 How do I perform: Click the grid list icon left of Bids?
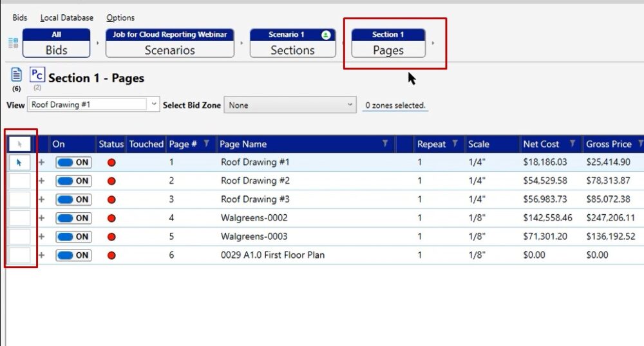tap(13, 43)
